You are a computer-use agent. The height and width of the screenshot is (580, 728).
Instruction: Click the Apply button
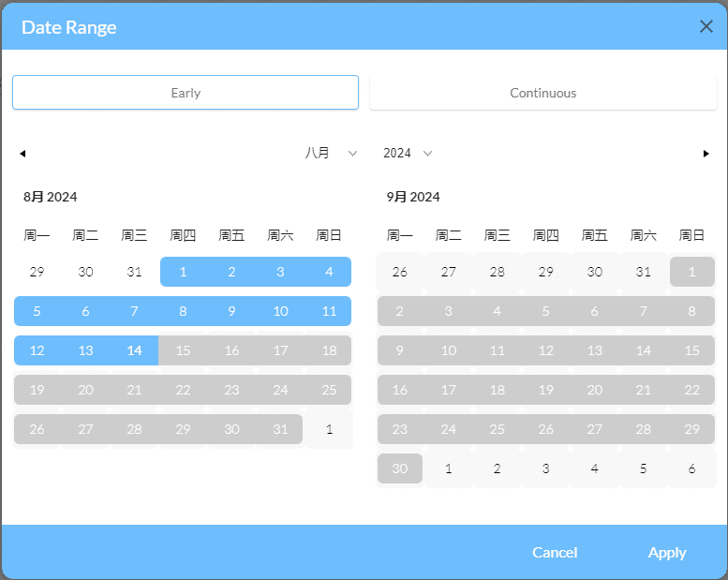[x=666, y=552]
